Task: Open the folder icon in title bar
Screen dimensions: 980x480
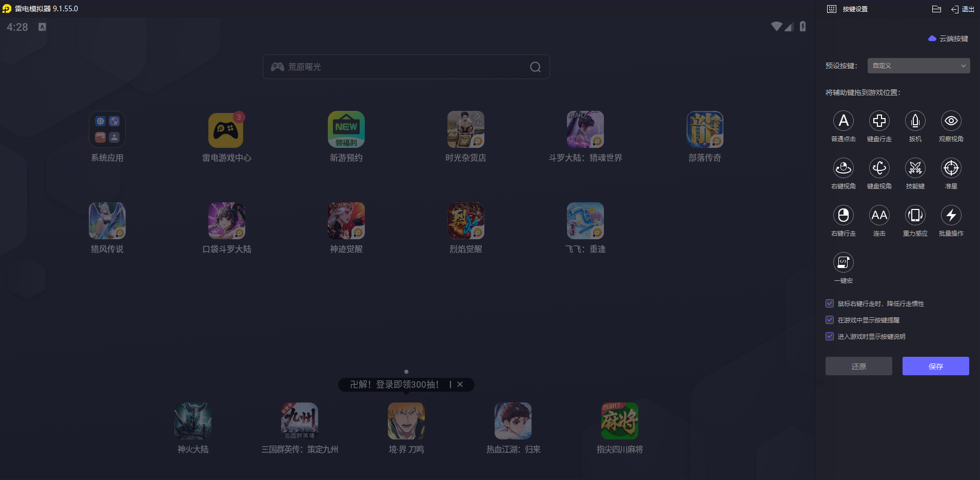Action: [936, 9]
